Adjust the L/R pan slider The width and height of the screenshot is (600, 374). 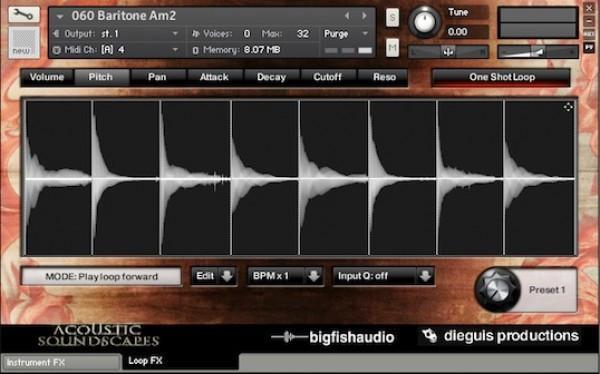[x=448, y=51]
